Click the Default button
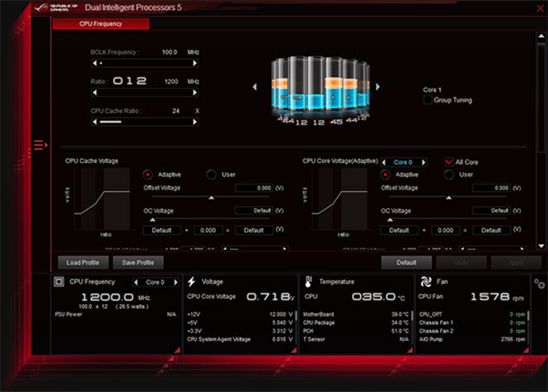The height and width of the screenshot is (392, 548). coord(407,262)
